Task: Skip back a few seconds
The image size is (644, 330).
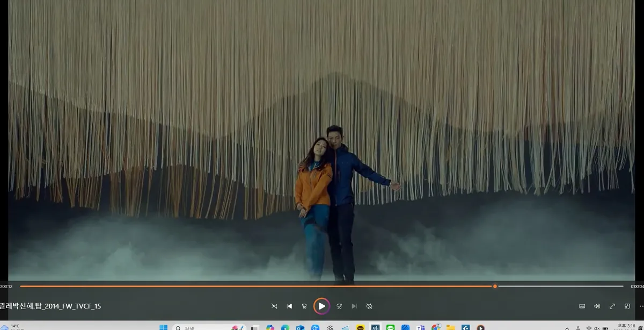Action: click(304, 306)
